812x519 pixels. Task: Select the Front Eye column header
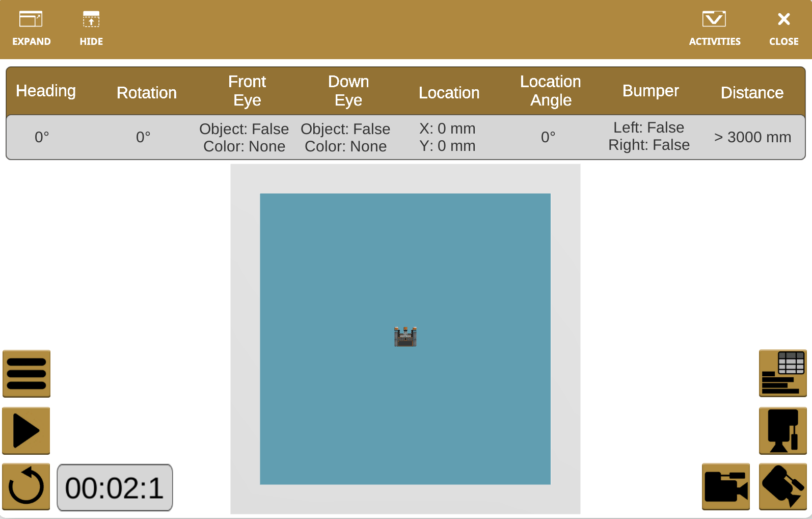coord(247,91)
